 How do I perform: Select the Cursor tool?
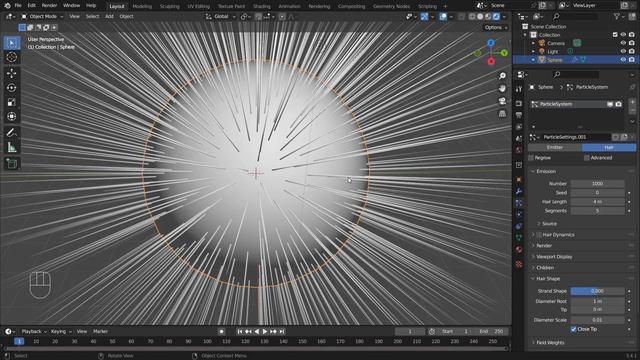[x=12, y=58]
